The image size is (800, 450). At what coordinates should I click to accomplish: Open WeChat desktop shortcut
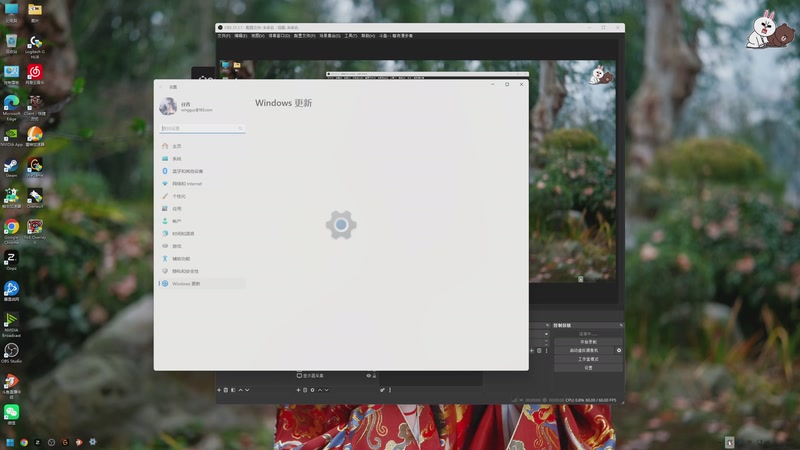[x=11, y=414]
